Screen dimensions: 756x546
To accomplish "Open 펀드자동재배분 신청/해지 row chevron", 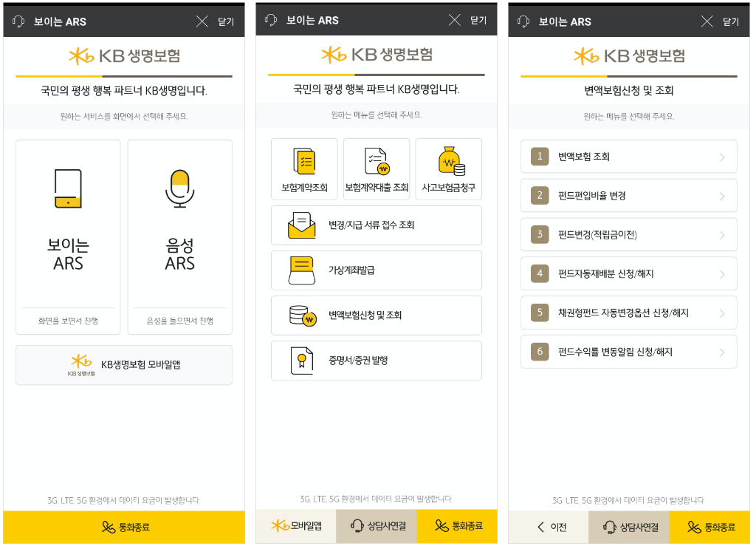I will click(722, 274).
